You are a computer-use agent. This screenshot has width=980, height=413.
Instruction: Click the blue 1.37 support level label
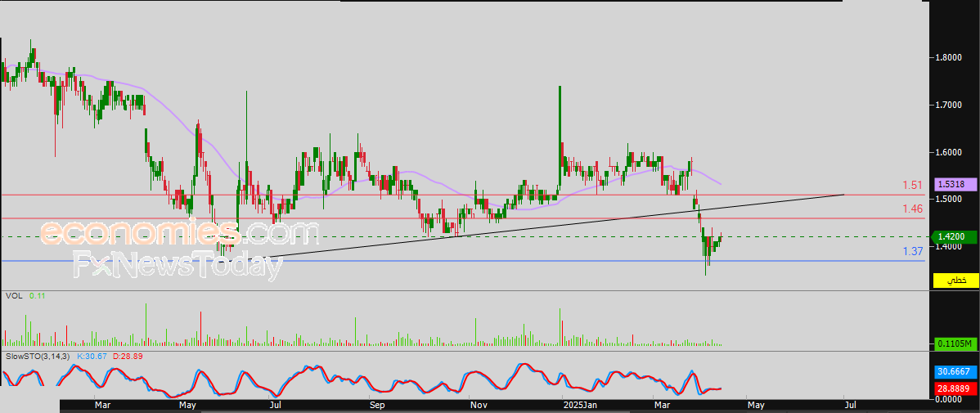pos(913,251)
